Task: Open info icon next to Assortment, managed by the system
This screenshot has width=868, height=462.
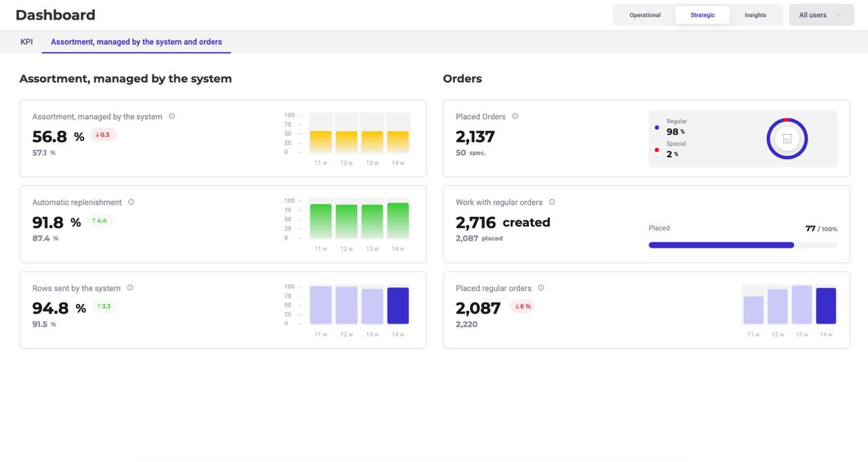Action: [x=172, y=116]
